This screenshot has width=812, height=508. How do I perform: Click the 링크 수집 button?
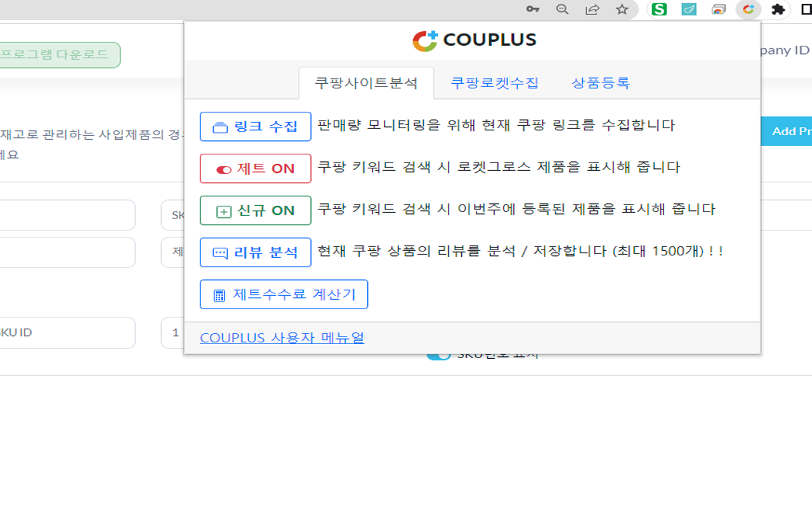point(255,126)
